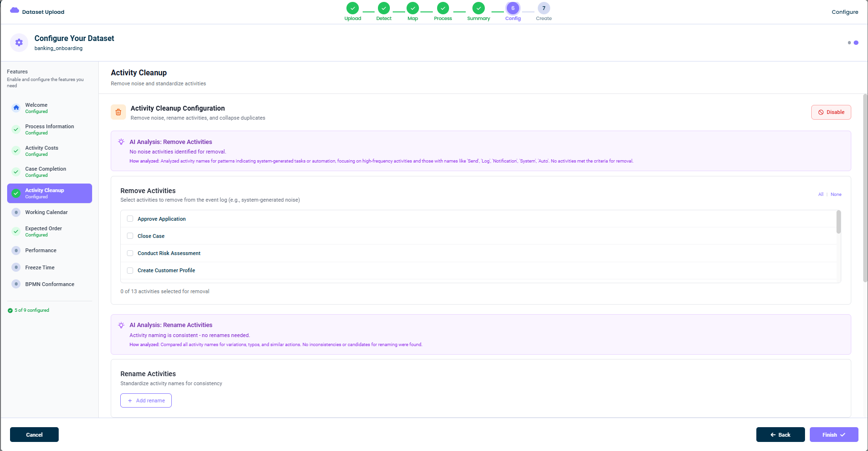
Task: Click the Detect step checkmark circle
Action: click(384, 8)
